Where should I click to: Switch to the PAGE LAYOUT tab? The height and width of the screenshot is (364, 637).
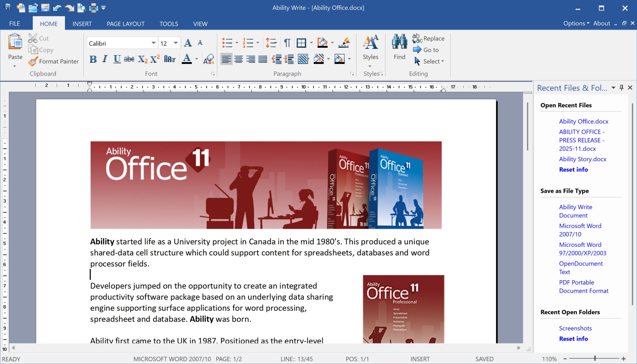pyautogui.click(x=125, y=24)
